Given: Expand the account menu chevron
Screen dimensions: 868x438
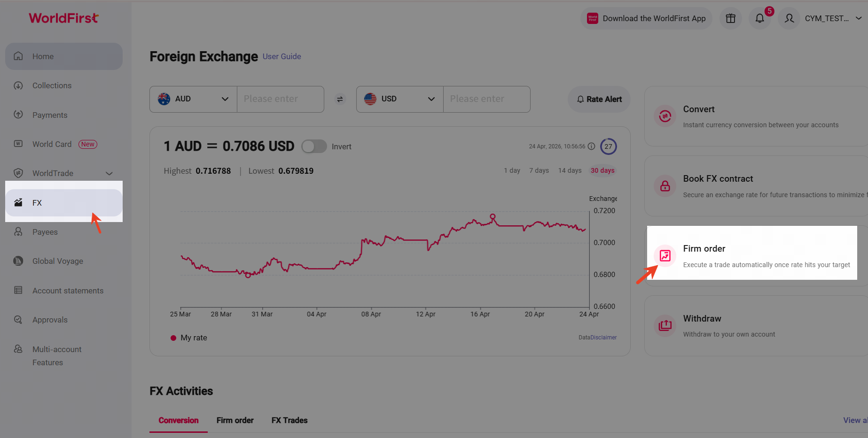Looking at the screenshot, I should (859, 18).
